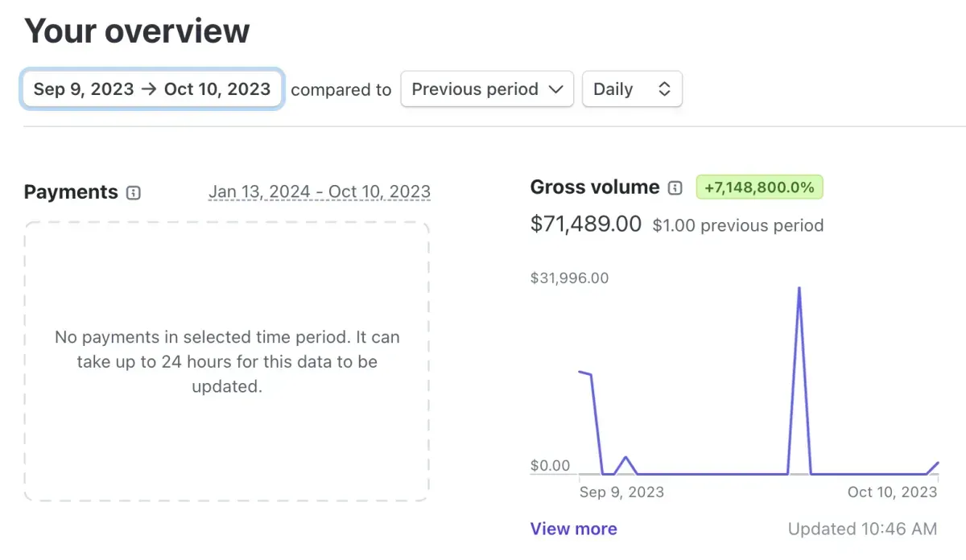This screenshot has width=966, height=560.
Task: Open the Sep 9 – Oct 10 date range picker
Action: [152, 89]
